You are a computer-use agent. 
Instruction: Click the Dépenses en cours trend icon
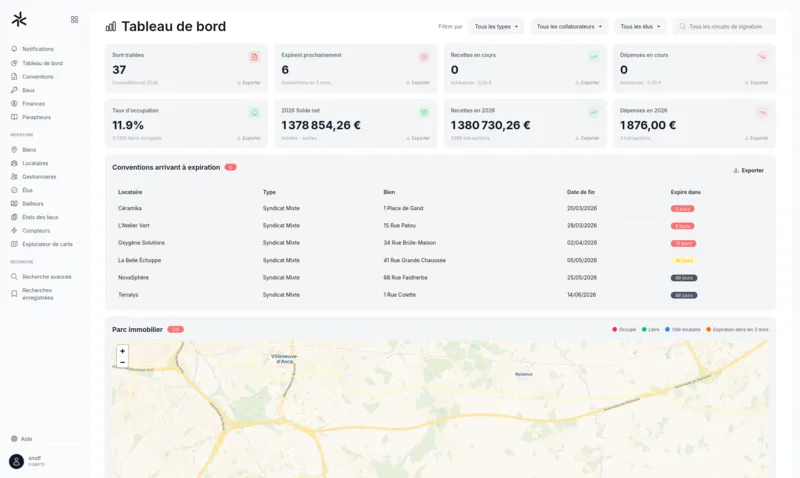[762, 57]
